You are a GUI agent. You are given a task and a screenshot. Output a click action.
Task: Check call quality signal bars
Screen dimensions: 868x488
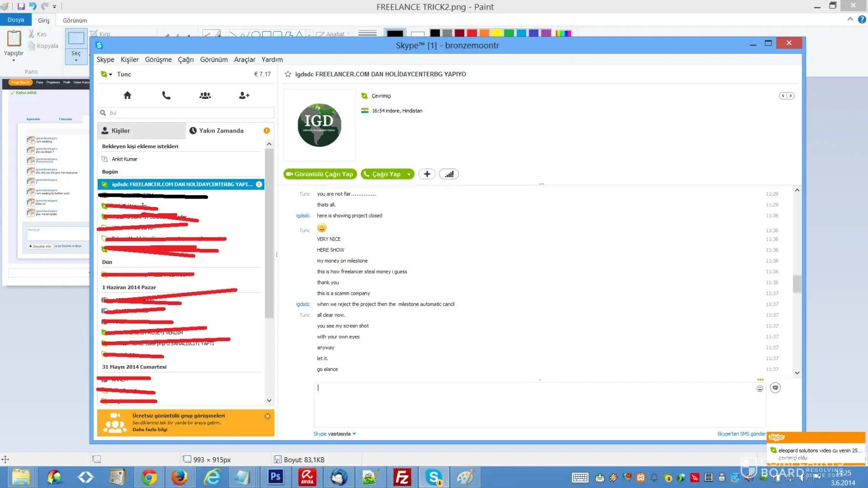(449, 174)
